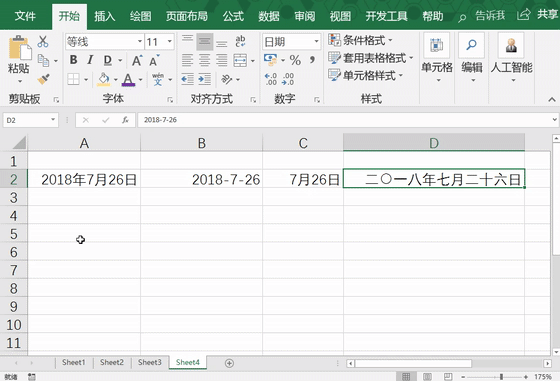Open the 文件 tab
Image resolution: width=560 pixels, height=381 pixels.
tap(25, 16)
